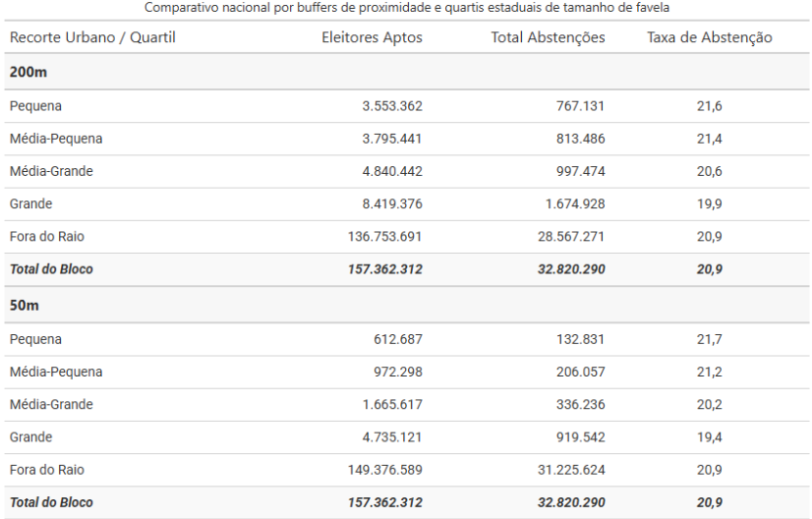This screenshot has width=812, height=519.
Task: Click abstentions value 813.486
Action: [x=581, y=139]
